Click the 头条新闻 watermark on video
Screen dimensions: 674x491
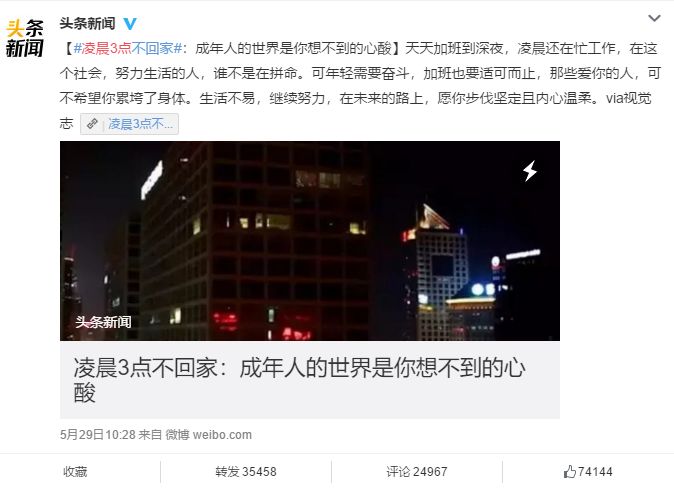[103, 322]
